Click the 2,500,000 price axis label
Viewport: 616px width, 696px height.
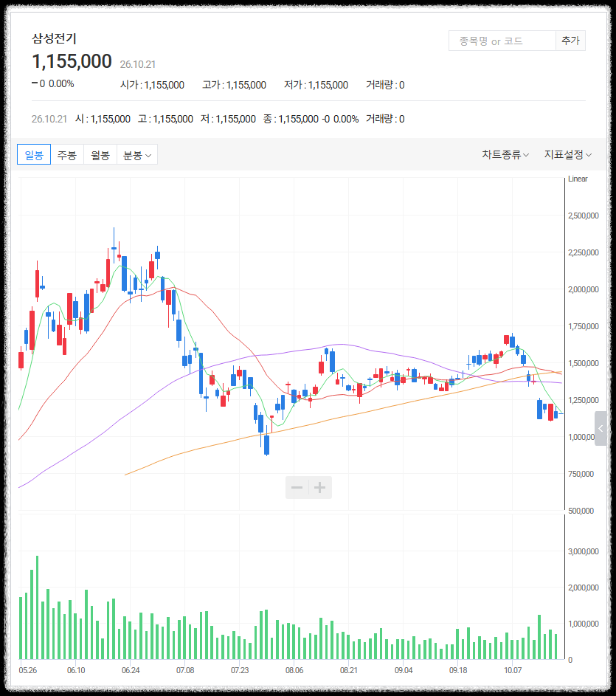point(584,216)
